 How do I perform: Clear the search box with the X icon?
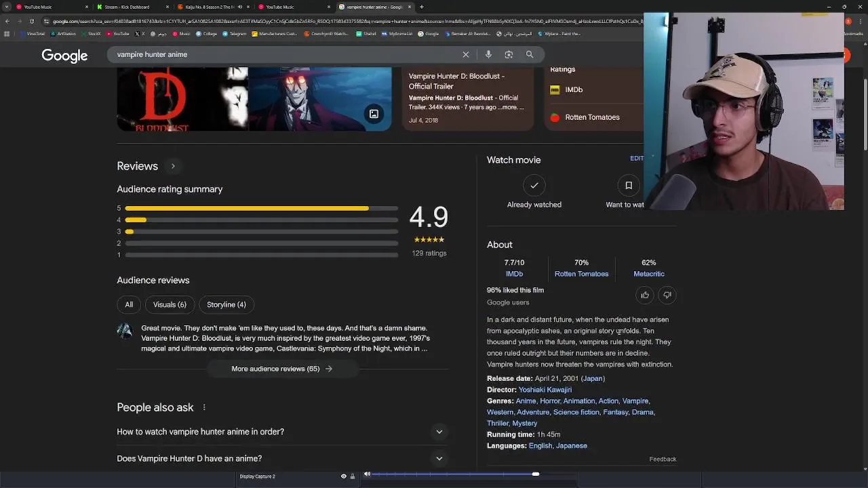coord(466,54)
